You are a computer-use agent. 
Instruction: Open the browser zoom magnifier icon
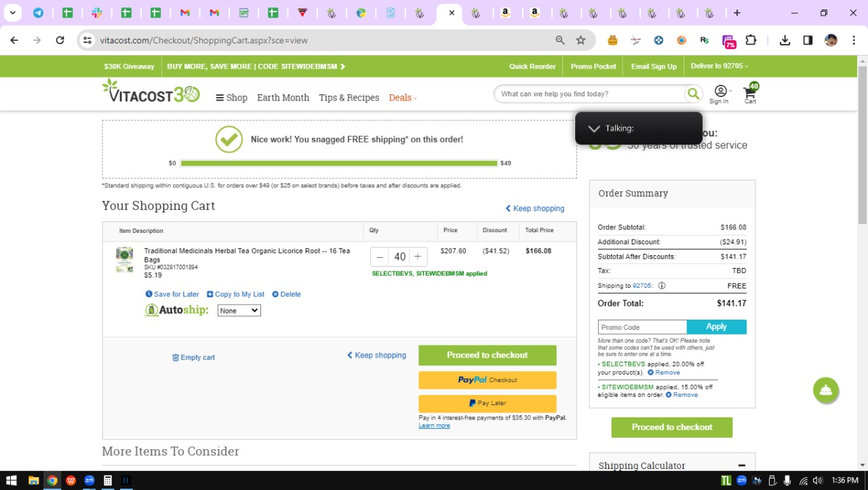coord(560,40)
